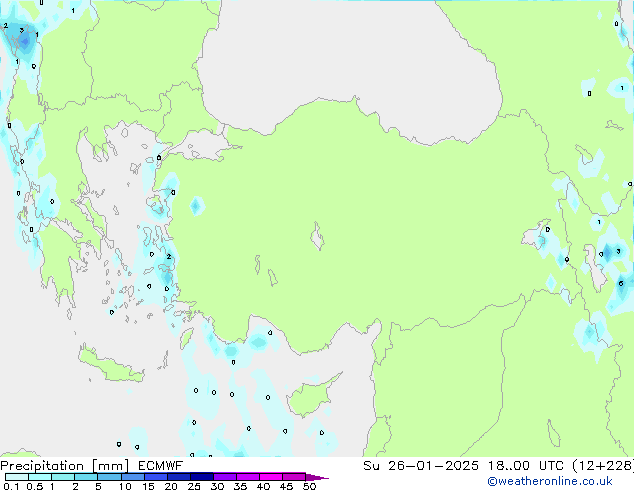Click the 35–40 mm legend swatch

[x=247, y=477]
